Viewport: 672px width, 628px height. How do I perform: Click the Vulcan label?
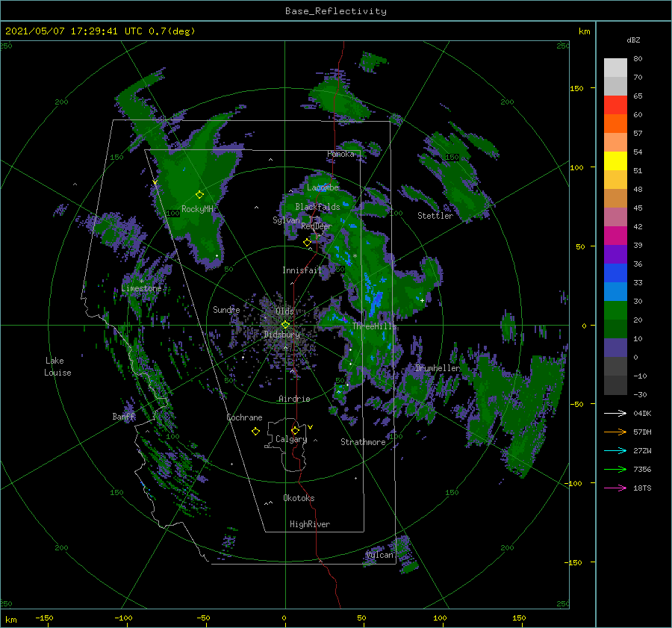pos(379,555)
